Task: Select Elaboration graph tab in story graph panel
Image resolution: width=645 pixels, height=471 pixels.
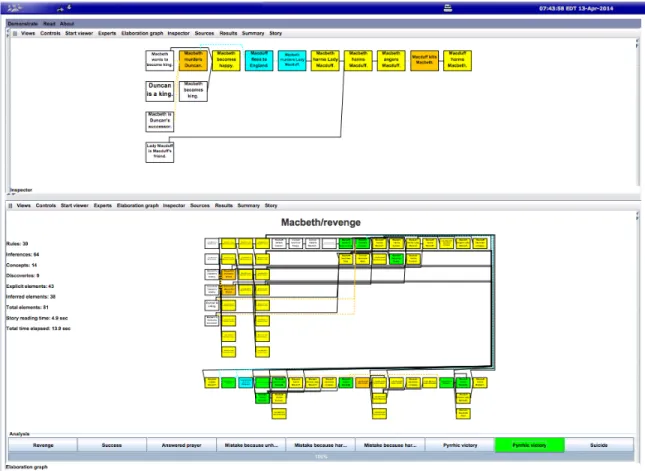Action: [x=142, y=33]
